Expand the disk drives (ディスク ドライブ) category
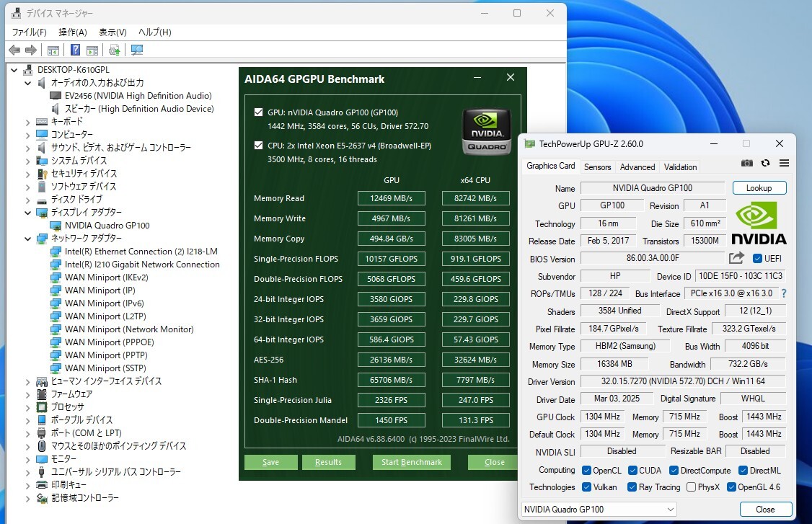The width and height of the screenshot is (812, 524). click(x=28, y=200)
